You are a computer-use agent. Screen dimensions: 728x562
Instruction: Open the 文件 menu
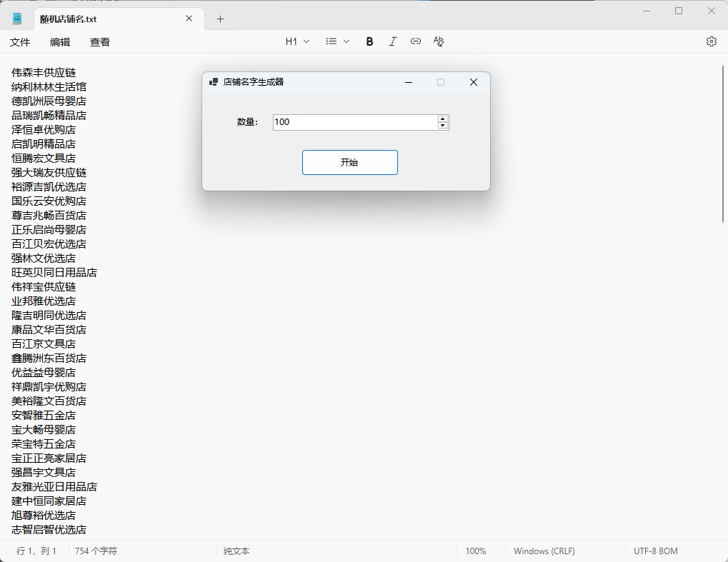(x=20, y=42)
